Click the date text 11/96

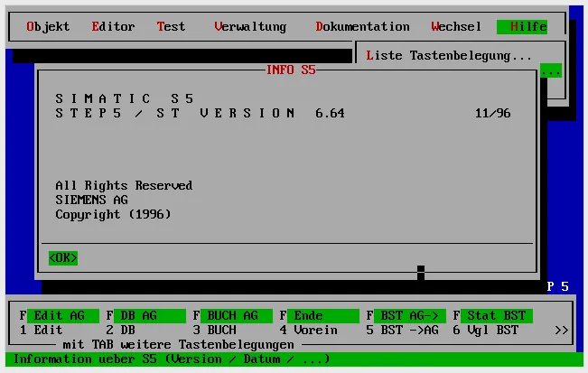pos(492,113)
